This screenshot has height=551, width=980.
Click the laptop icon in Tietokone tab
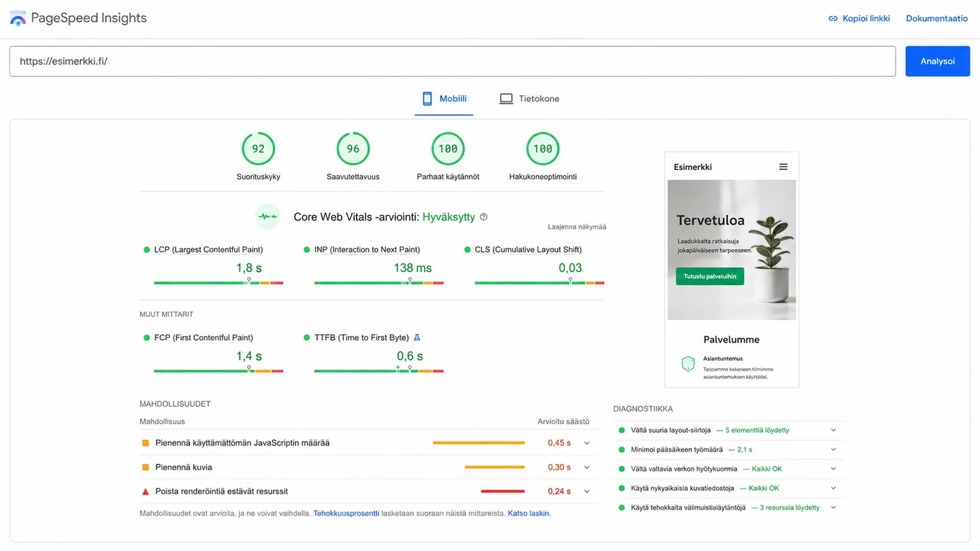tap(506, 99)
